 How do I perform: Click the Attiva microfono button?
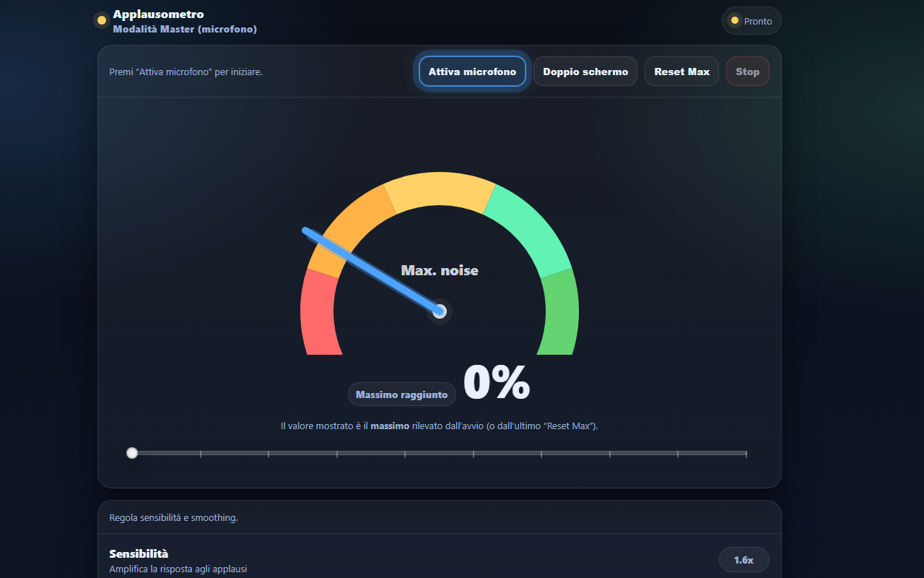tap(472, 72)
